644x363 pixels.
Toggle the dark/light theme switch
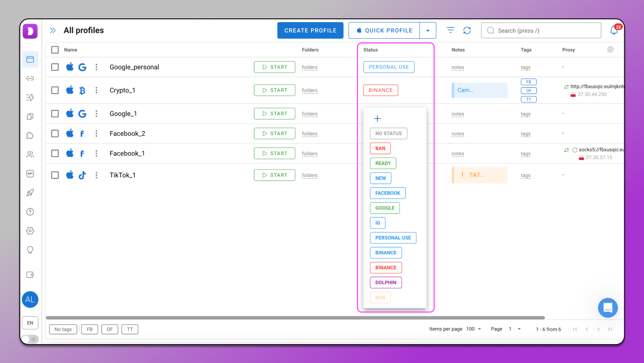29,339
